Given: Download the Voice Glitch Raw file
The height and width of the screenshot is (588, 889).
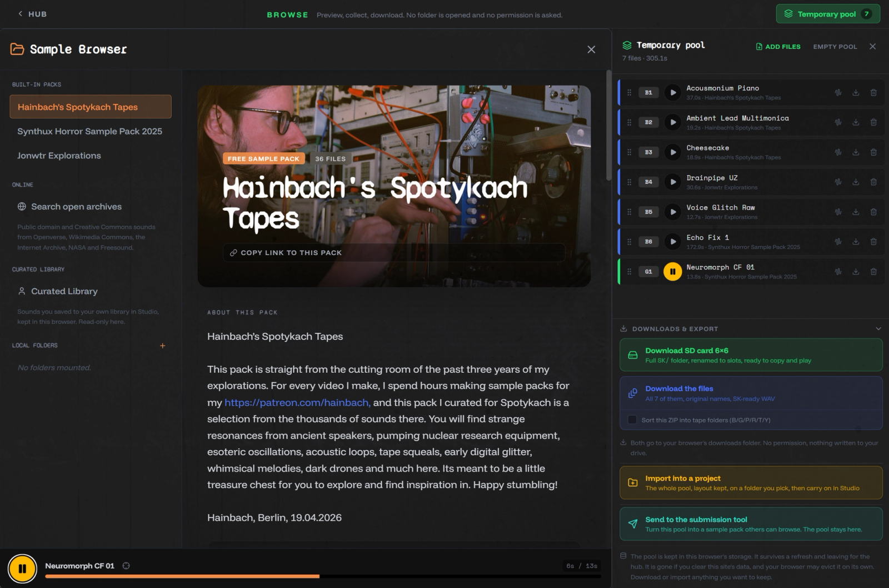Looking at the screenshot, I should 856,212.
